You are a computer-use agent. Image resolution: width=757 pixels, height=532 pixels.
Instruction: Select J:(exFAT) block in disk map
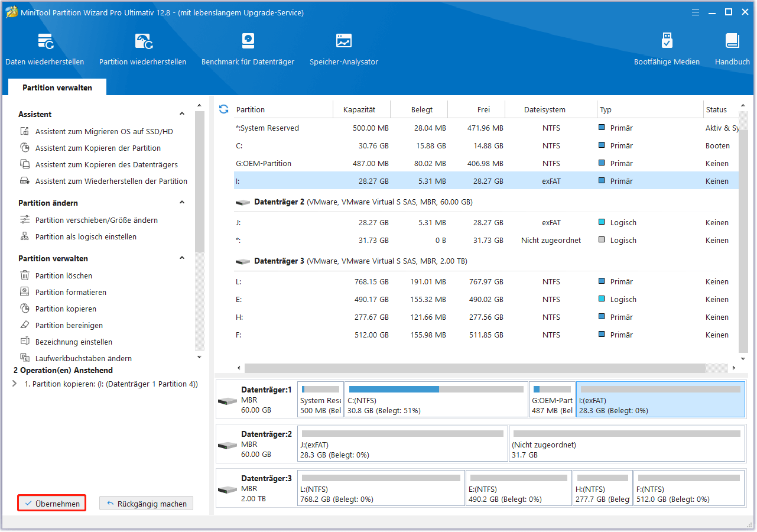coord(402,444)
